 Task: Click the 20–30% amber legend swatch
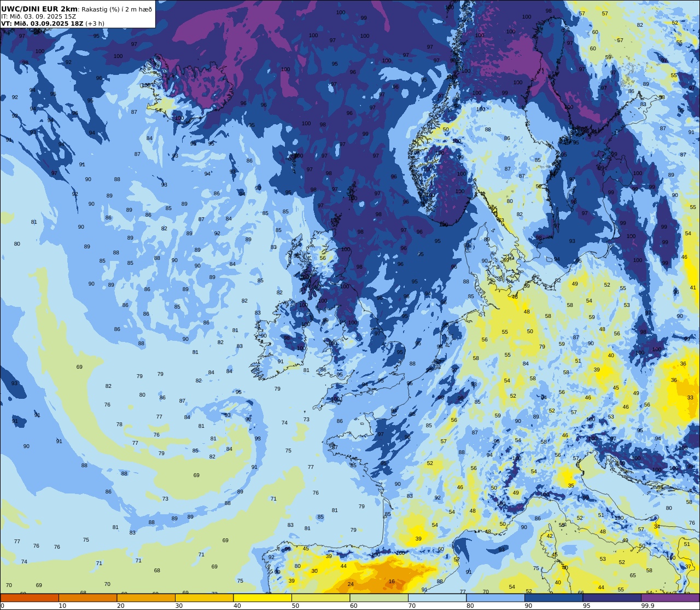click(x=146, y=598)
